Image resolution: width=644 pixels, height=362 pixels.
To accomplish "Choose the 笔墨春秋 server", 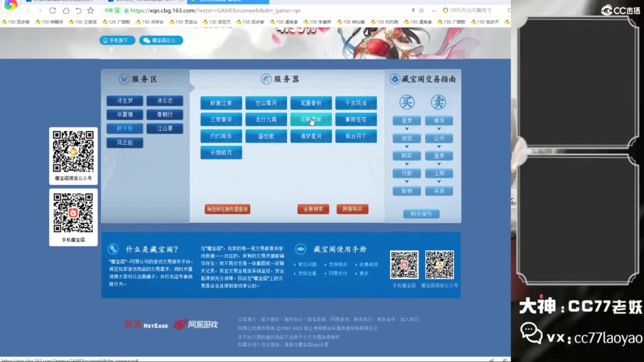I will [x=311, y=103].
